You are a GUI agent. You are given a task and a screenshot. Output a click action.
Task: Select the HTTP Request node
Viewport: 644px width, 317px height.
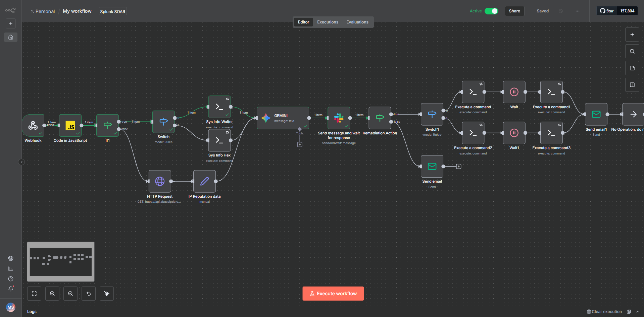(x=160, y=181)
